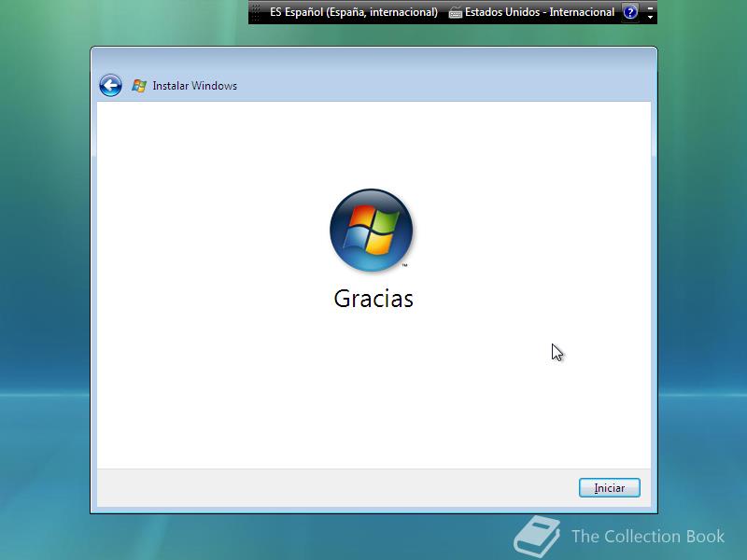747x560 pixels.
Task: Click the Gracias text
Action: pos(373,299)
